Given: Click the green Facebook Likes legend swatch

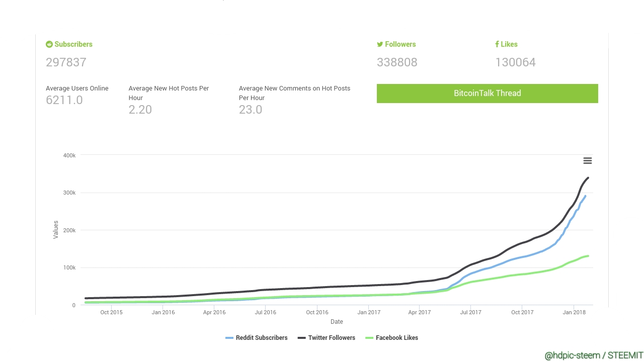Looking at the screenshot, I should [369, 338].
